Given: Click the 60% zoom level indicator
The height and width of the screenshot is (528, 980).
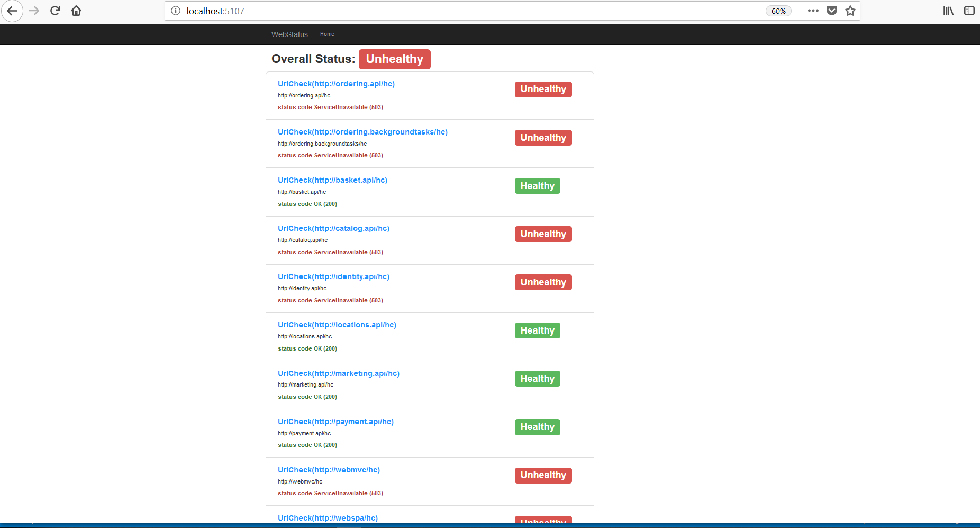Looking at the screenshot, I should 778,11.
